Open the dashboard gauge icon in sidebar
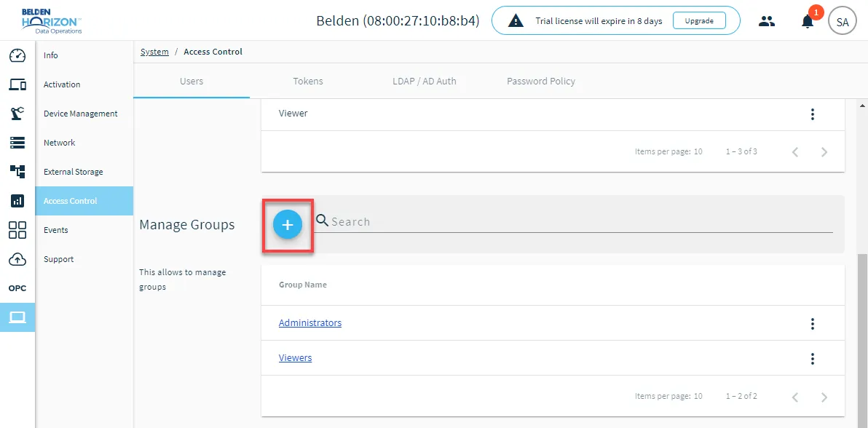The image size is (868, 428). coord(17,55)
